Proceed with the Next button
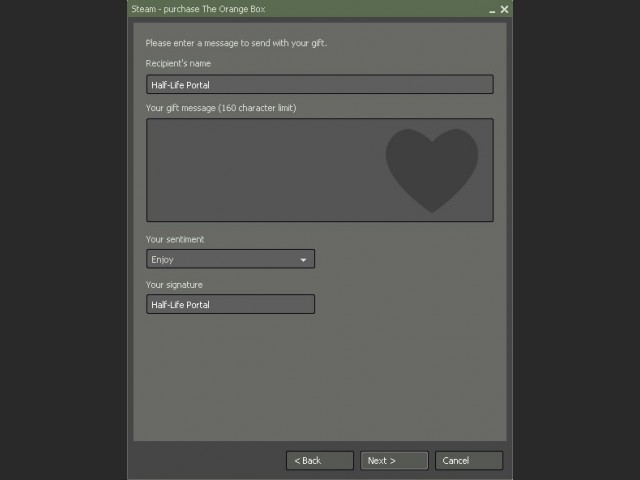The image size is (640, 480). pyautogui.click(x=394, y=460)
